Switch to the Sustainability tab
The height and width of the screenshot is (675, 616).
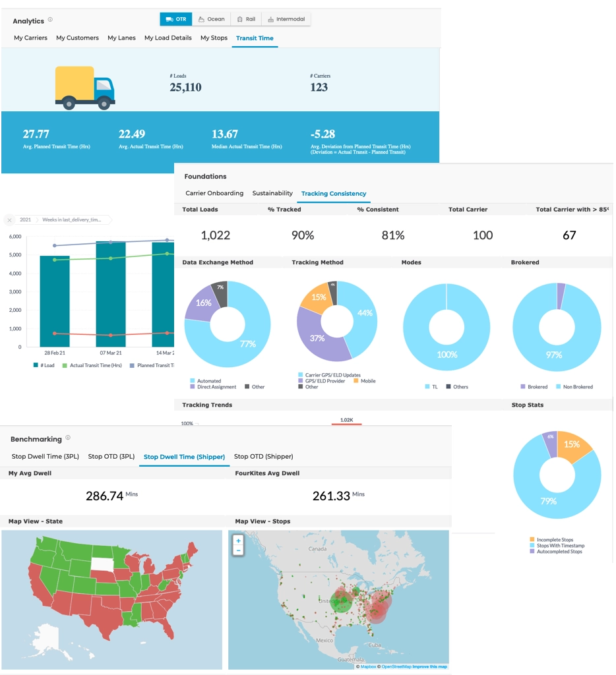click(x=272, y=193)
